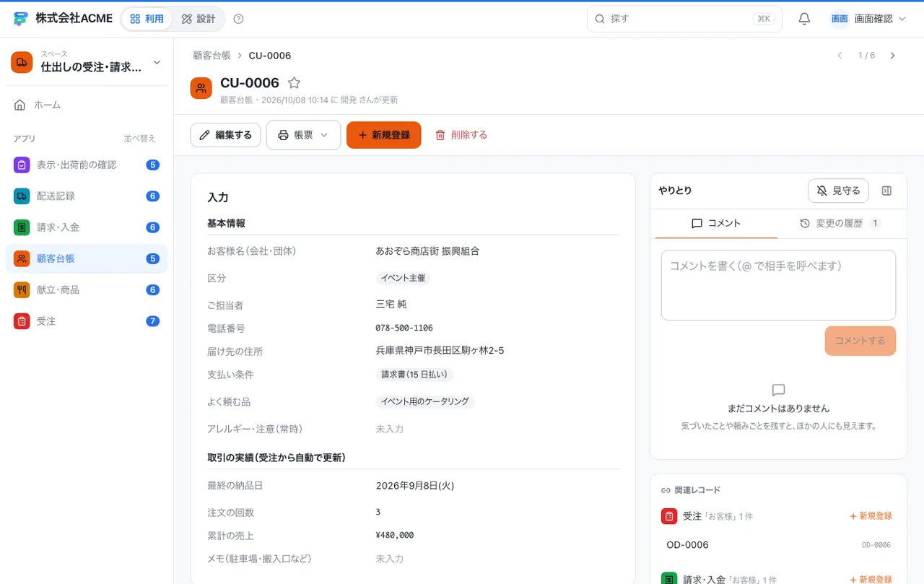Click 顧客台帳 in the breadcrumb
924x584 pixels.
click(x=212, y=56)
